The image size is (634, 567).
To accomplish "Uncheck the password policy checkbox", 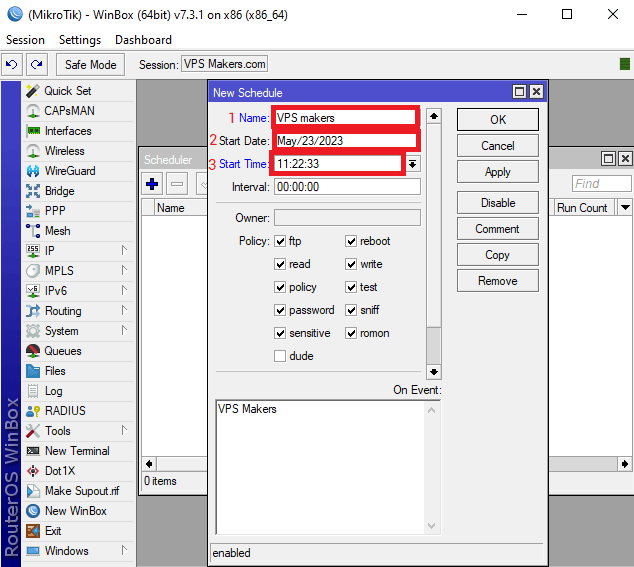I will click(280, 311).
